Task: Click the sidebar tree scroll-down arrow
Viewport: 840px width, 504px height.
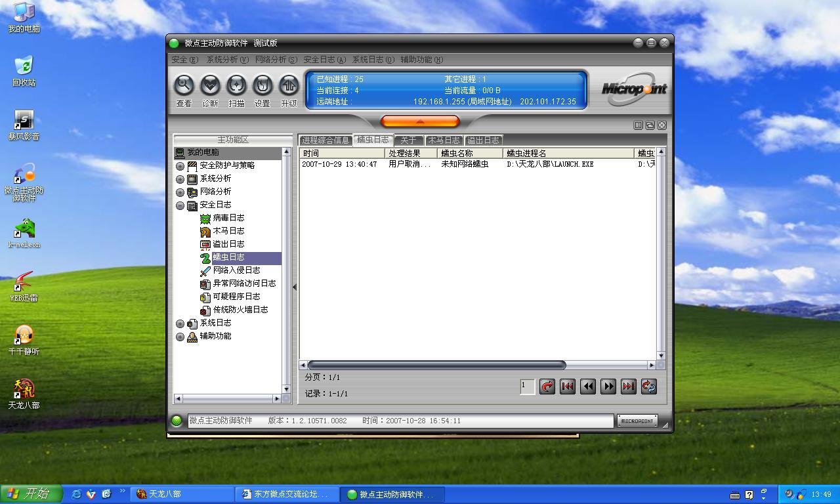Action: (286, 389)
